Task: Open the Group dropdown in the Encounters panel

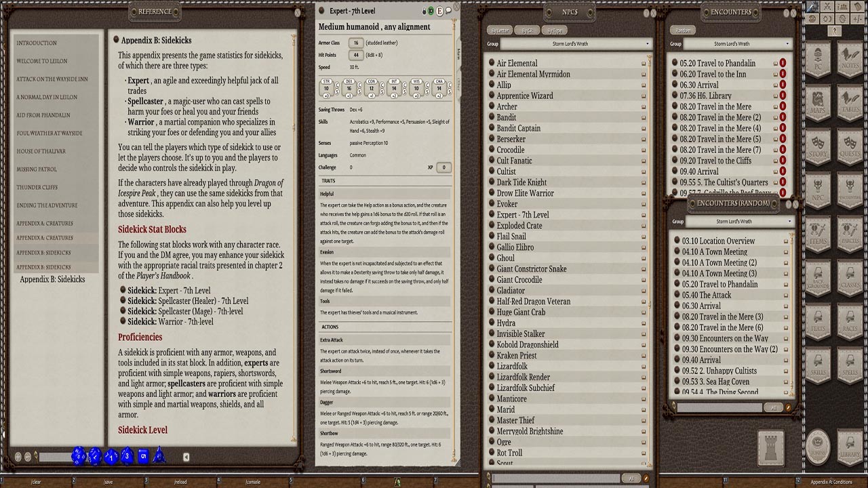Action: [732, 43]
